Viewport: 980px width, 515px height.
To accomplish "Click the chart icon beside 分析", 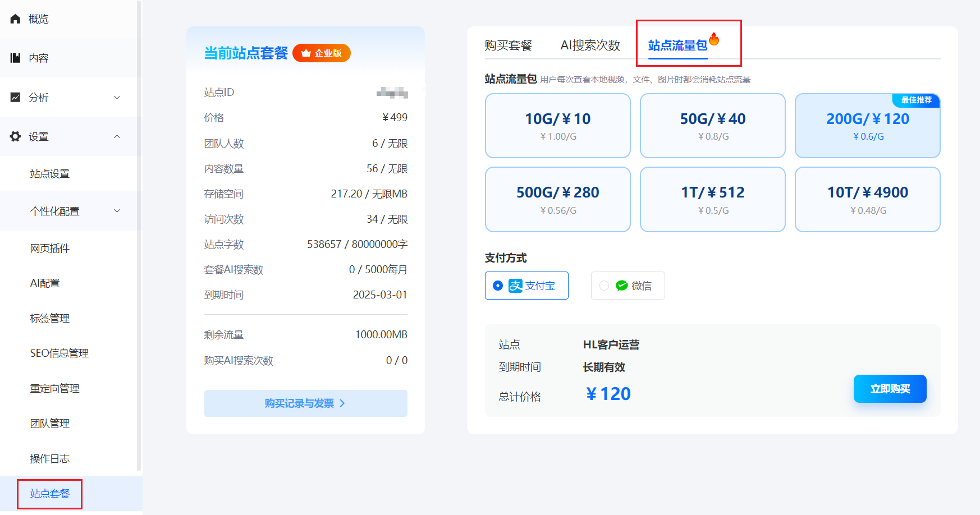I will [15, 97].
